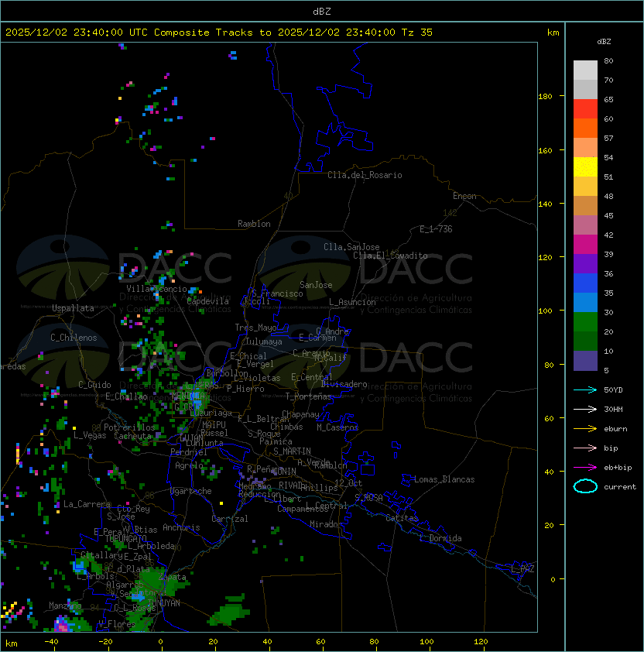Select the purple 36-39 dBZ swatch
The height and width of the screenshot is (652, 644).
tap(585, 263)
